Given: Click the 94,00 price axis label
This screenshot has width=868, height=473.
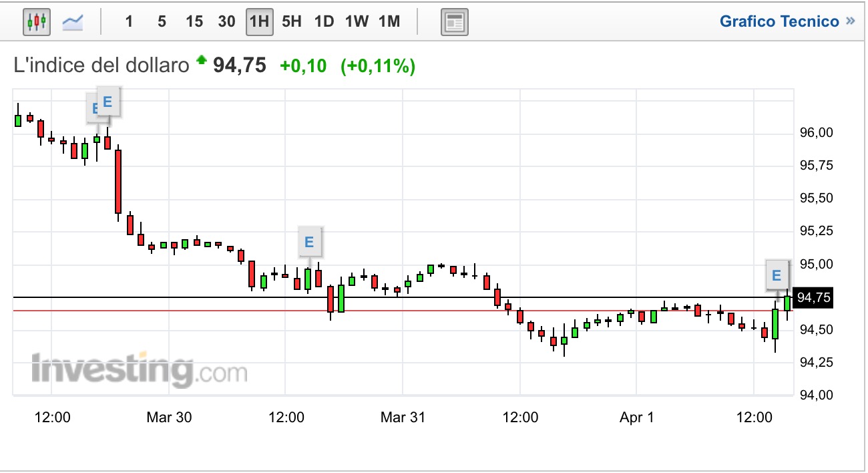Looking at the screenshot, I should [x=816, y=395].
